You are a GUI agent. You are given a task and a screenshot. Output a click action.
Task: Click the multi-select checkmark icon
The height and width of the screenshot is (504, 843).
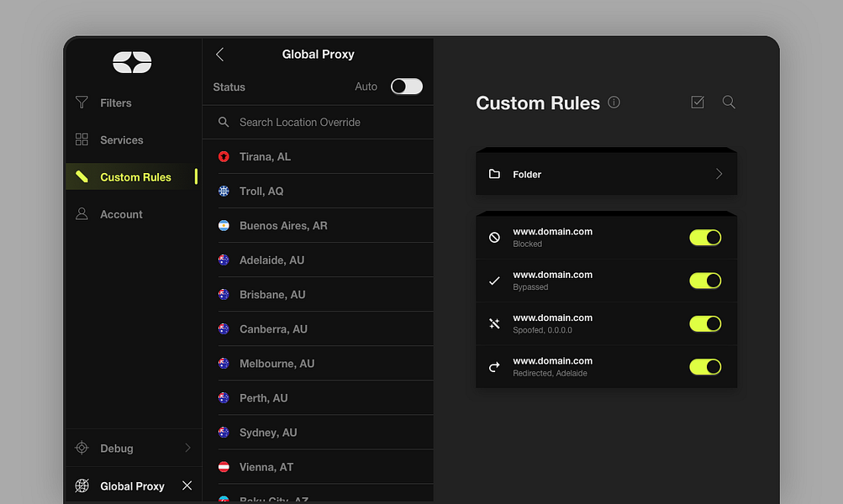coord(698,102)
